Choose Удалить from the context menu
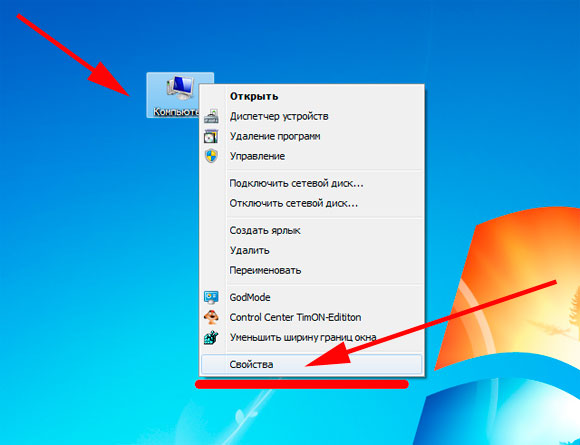 (311, 250)
